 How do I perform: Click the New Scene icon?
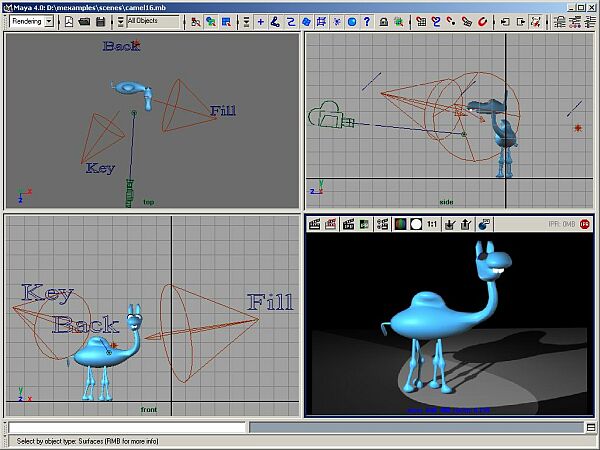(x=69, y=21)
